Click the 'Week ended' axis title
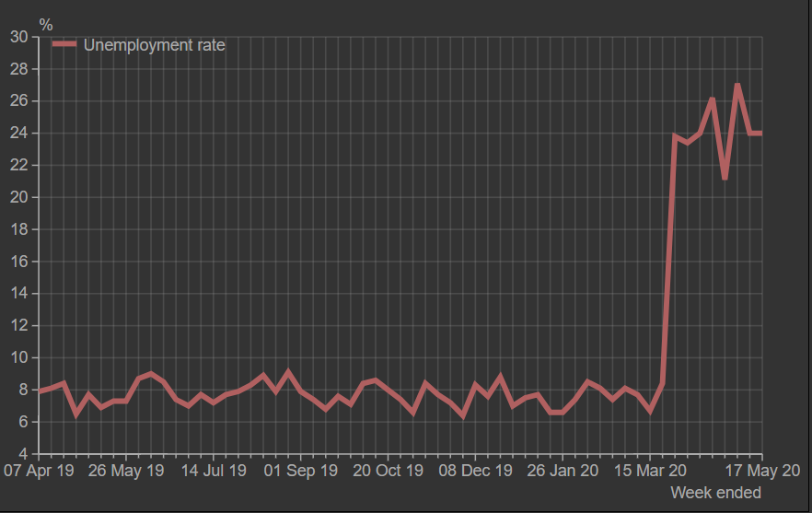812x513 pixels. click(715, 492)
